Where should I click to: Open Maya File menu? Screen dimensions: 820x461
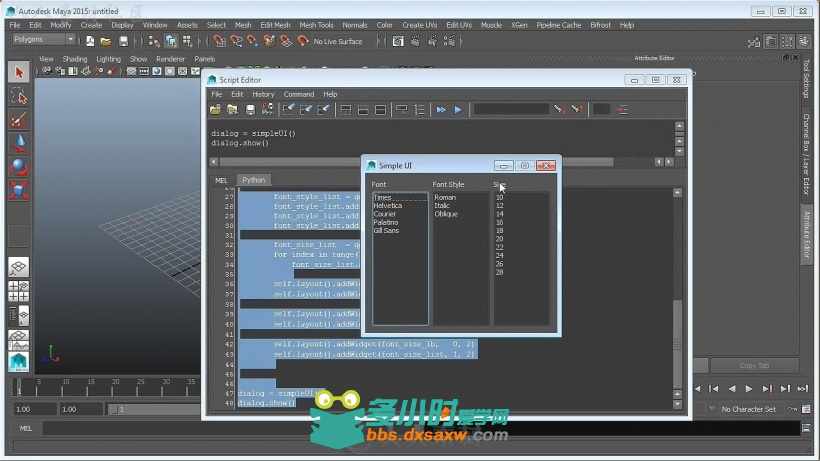[15, 25]
